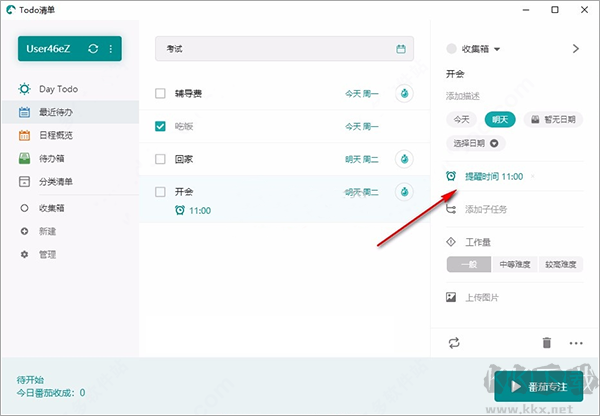Collapse the detail panel with right chevron

point(576,49)
